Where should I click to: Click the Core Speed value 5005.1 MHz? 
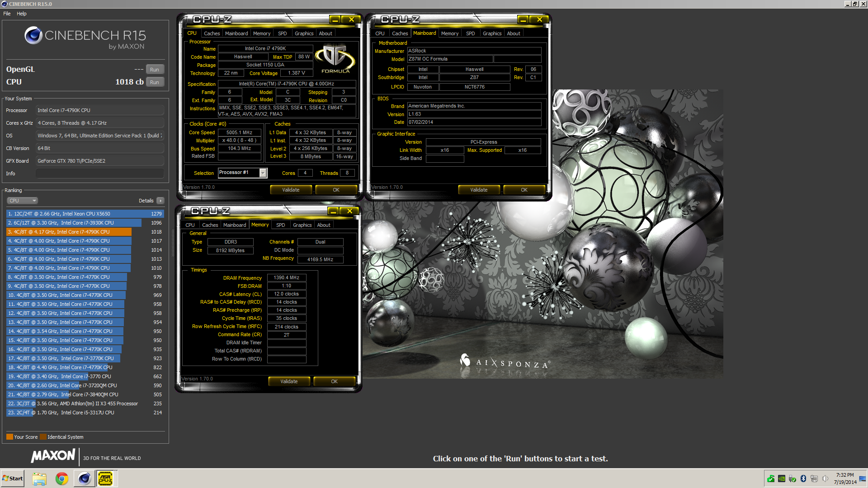pyautogui.click(x=240, y=132)
